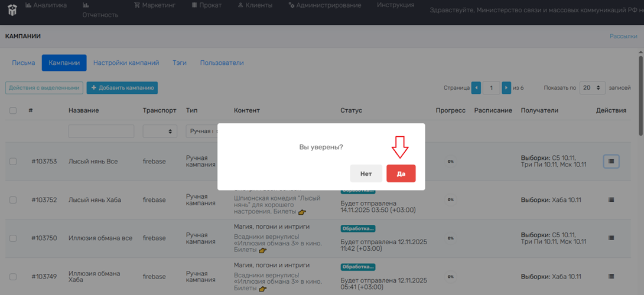
Task: Confirm the dialog with the red Да button
Action: (401, 173)
